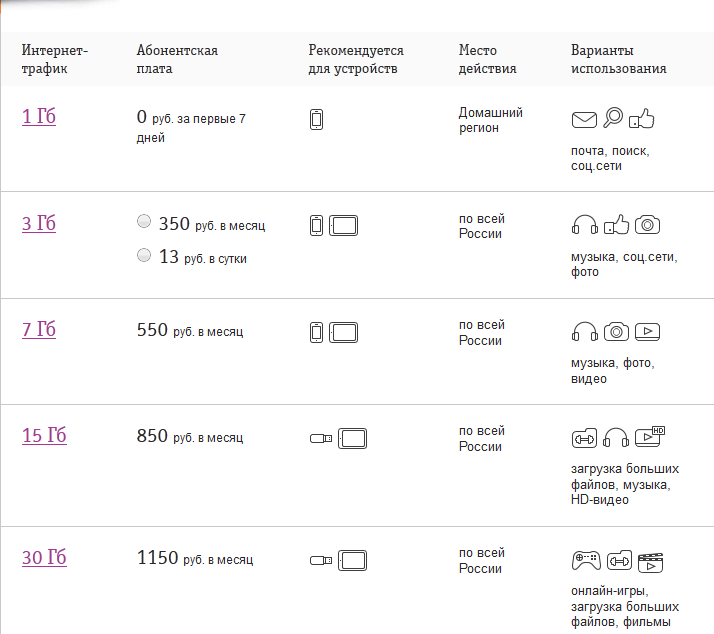Click the film clapperboard icon in 30 Гб row
The height and width of the screenshot is (634, 714).
[x=651, y=562]
